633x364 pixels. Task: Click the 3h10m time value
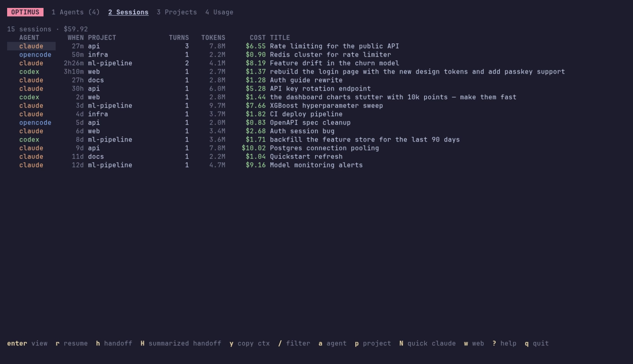point(74,72)
